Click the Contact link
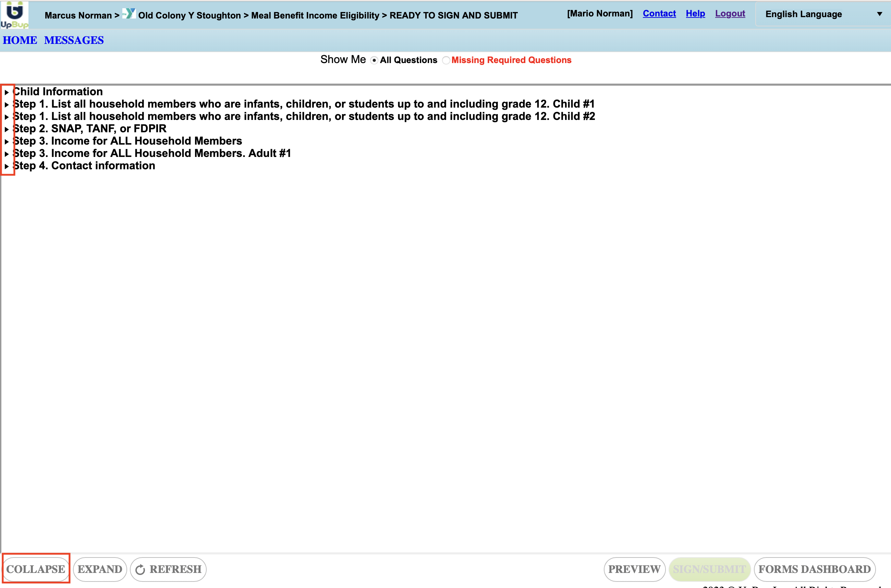Viewport: 891px width, 588px height. click(x=659, y=13)
